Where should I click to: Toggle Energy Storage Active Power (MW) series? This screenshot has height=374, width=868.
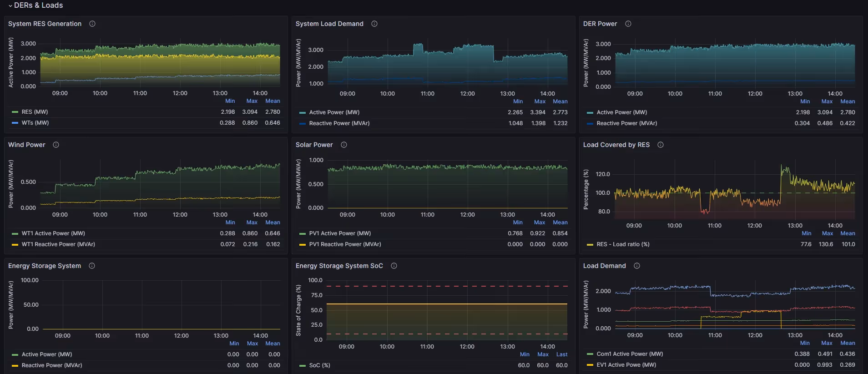47,354
